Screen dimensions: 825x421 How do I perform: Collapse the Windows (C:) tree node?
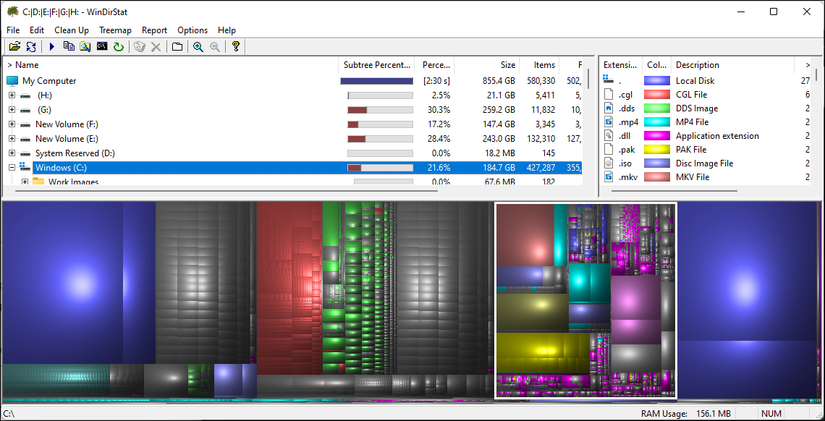(x=11, y=168)
